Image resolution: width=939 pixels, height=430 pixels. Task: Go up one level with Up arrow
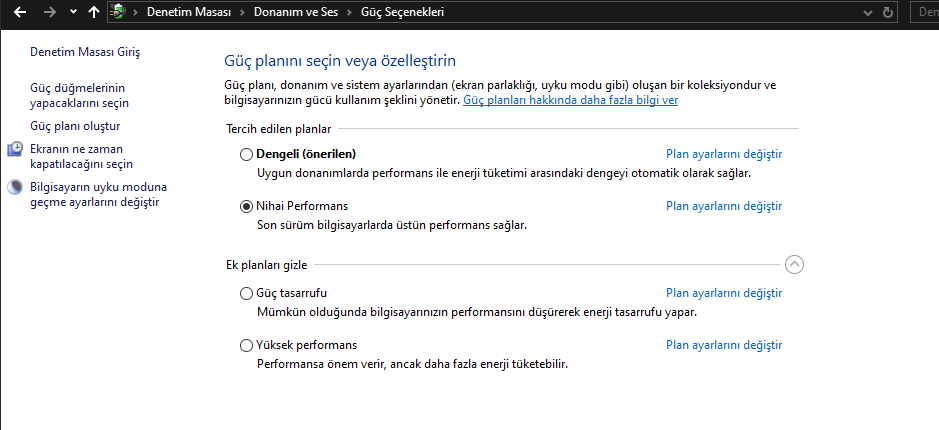click(x=94, y=13)
